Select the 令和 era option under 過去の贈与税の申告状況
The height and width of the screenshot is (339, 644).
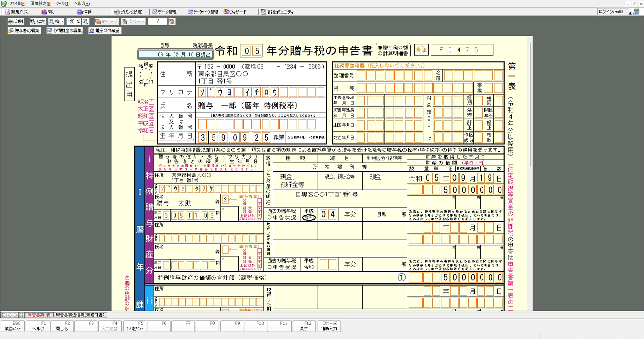309,218
